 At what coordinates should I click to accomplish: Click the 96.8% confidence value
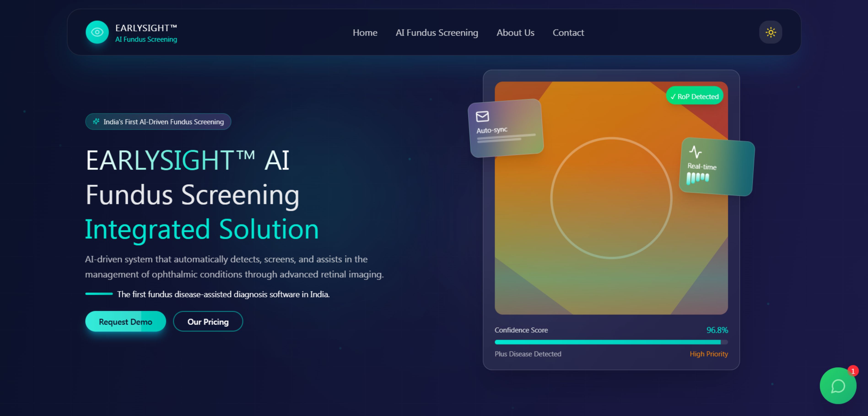[717, 330]
